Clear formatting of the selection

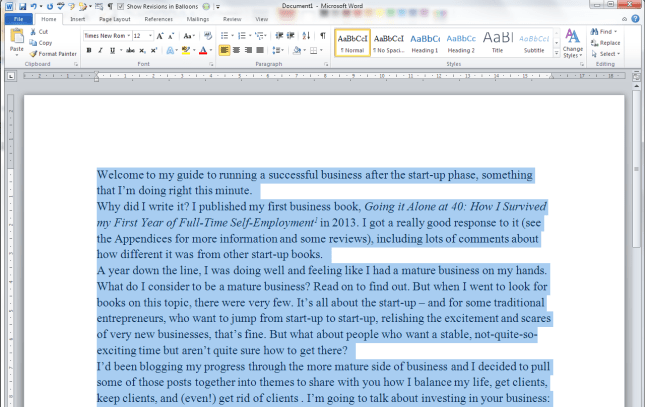point(208,36)
